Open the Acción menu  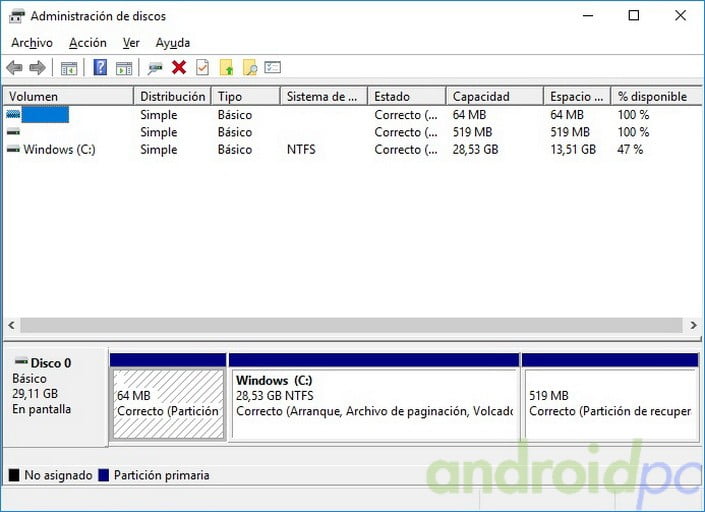click(x=88, y=43)
